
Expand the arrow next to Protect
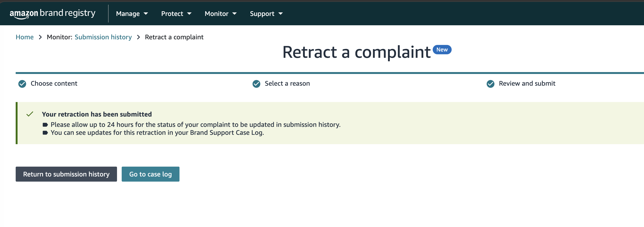[189, 14]
